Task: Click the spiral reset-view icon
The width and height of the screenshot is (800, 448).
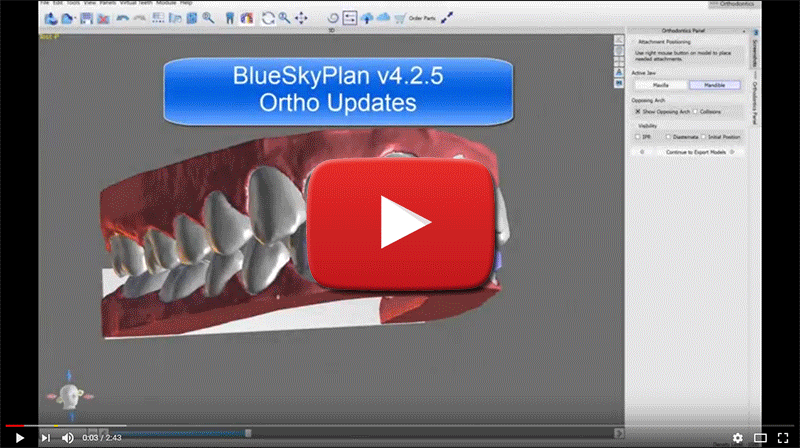Action: pos(333,18)
